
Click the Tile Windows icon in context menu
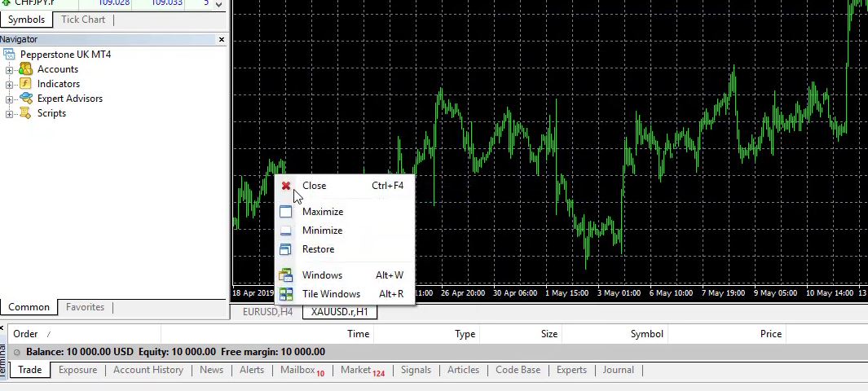[x=285, y=294]
